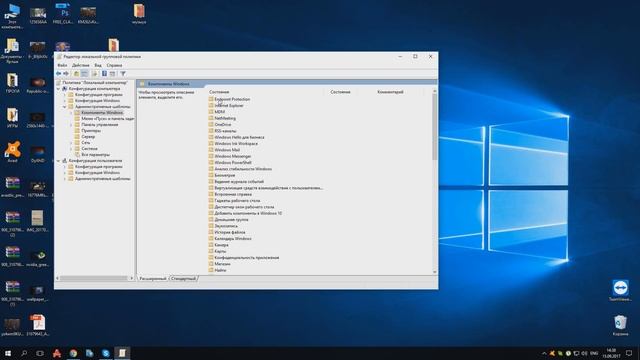Click the Up one level folder icon

tap(76, 73)
